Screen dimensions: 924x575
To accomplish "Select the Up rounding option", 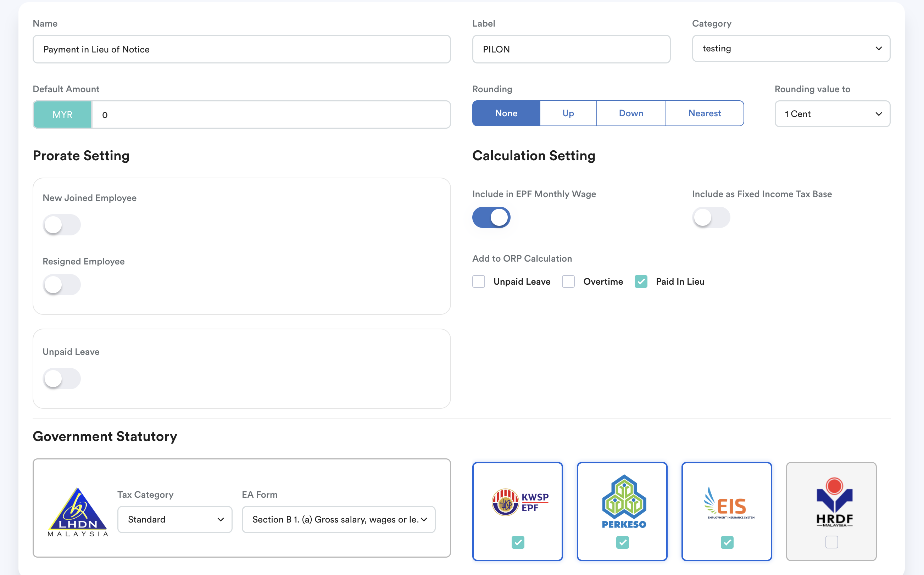I will [x=568, y=113].
